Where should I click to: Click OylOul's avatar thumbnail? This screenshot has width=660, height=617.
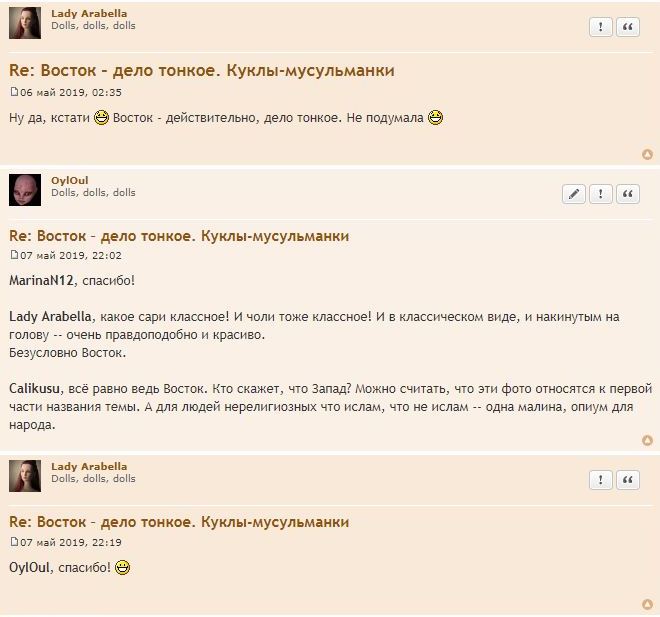(x=25, y=190)
